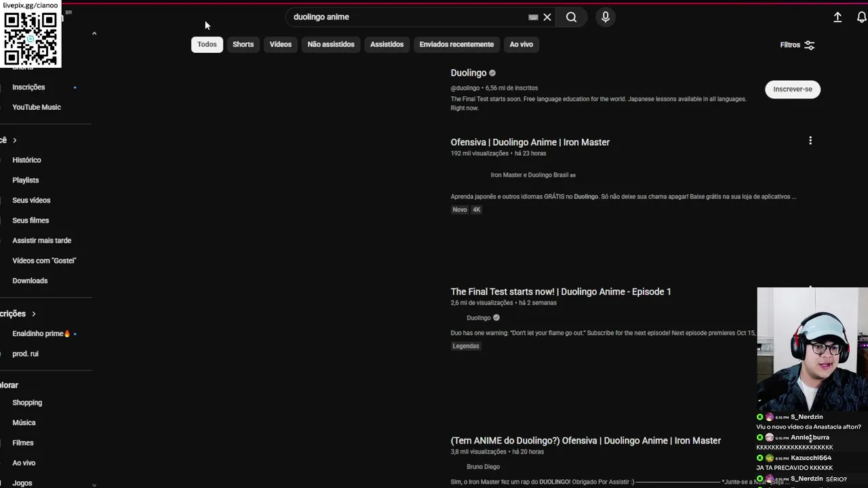Click Bruno Diego channel name
The width and height of the screenshot is (868, 488).
point(483,467)
